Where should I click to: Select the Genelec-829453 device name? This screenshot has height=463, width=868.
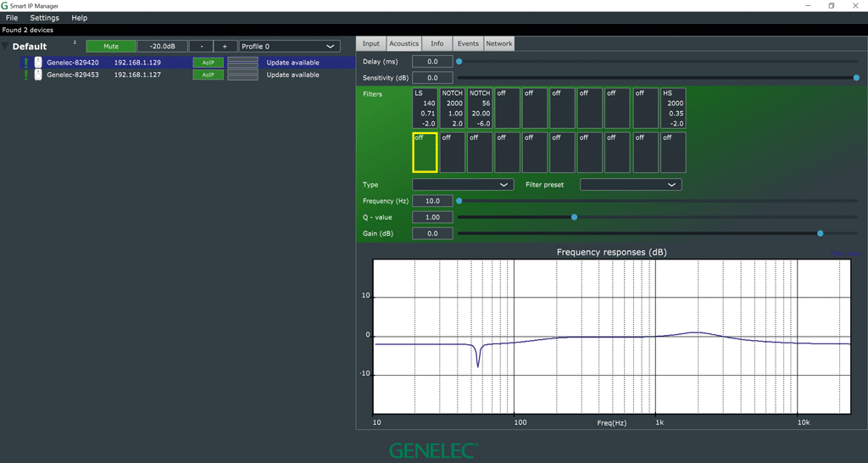pyautogui.click(x=73, y=75)
